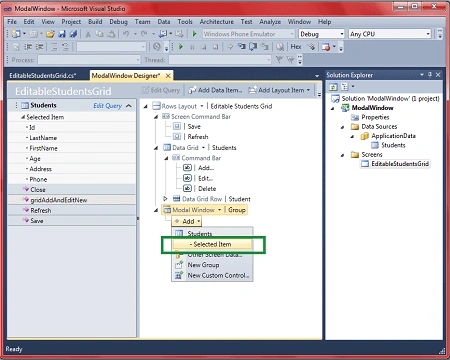Click the Save All icon
The width and height of the screenshot is (450, 360).
(73, 34)
